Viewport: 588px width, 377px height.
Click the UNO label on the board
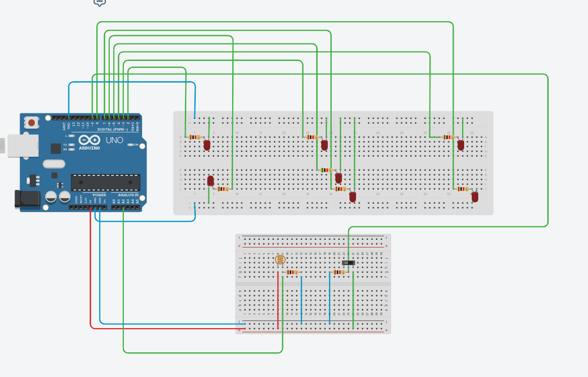(114, 141)
